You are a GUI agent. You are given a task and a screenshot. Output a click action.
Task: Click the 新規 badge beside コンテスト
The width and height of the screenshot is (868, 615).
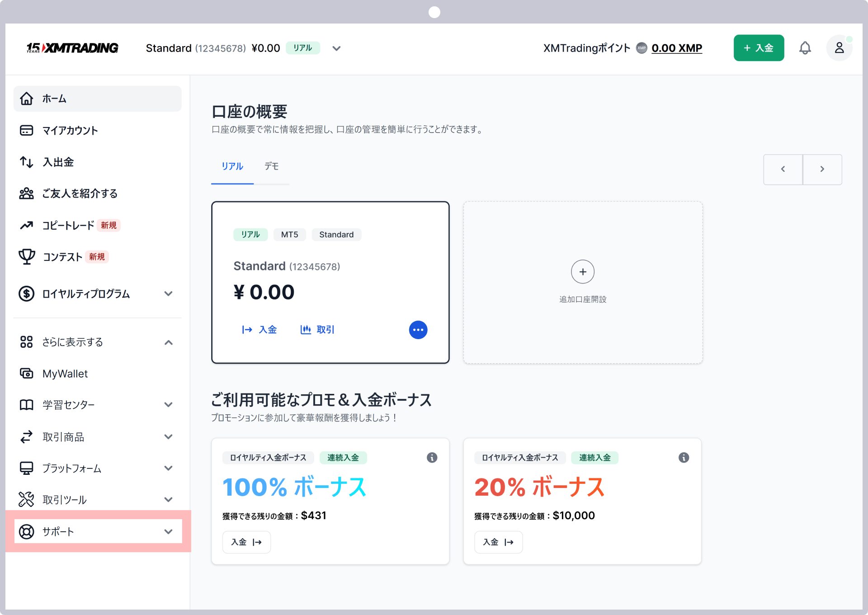97,257
